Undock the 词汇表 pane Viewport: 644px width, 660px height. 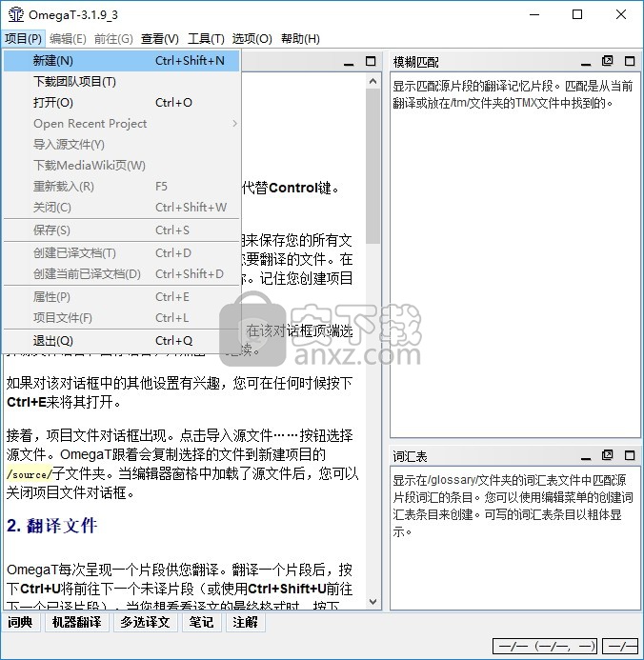(x=608, y=455)
